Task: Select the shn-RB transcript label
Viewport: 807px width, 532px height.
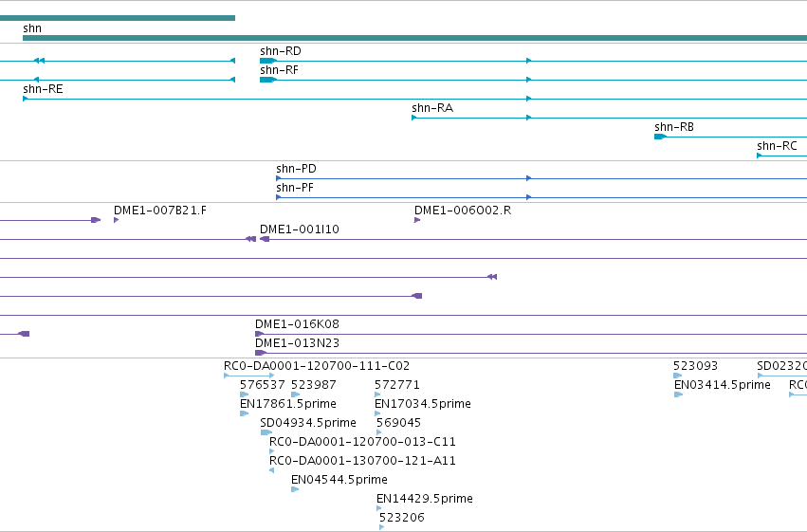Action: click(674, 127)
